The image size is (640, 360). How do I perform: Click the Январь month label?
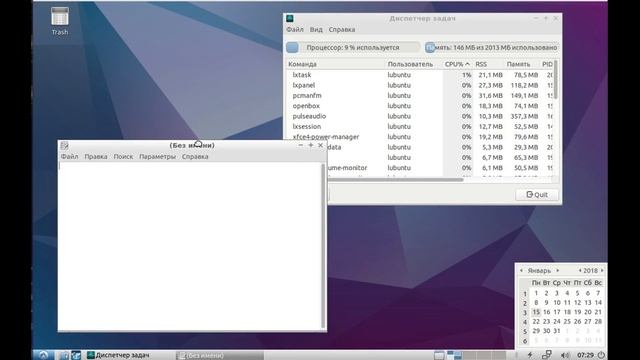pyautogui.click(x=539, y=271)
